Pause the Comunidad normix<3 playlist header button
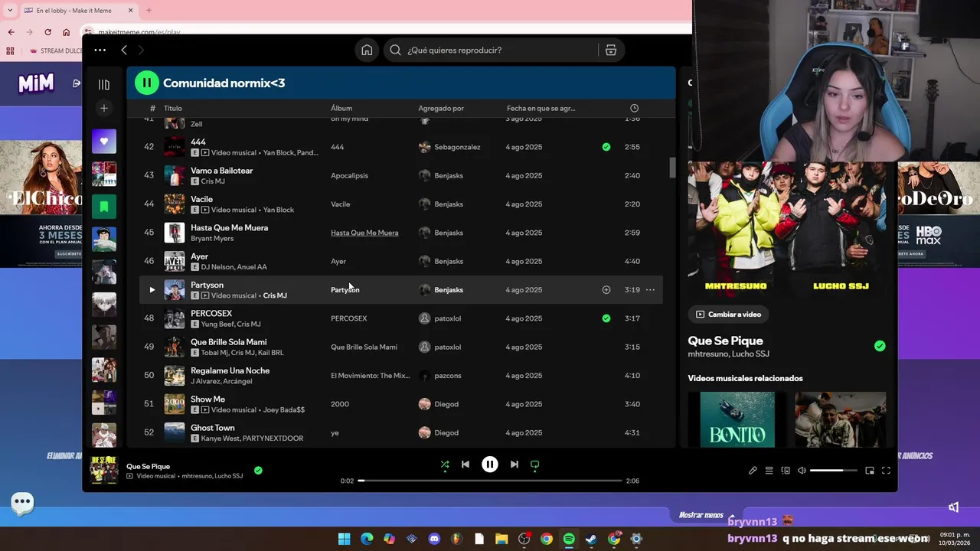The image size is (980, 551). (x=147, y=83)
